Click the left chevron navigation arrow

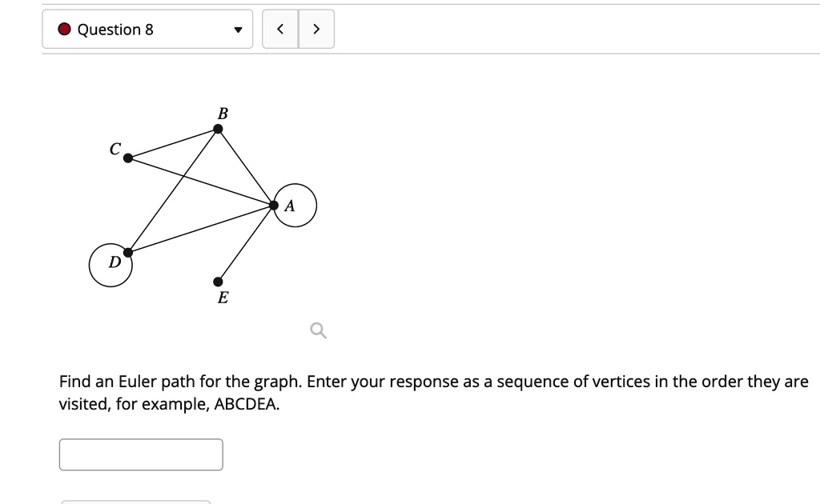[281, 28]
